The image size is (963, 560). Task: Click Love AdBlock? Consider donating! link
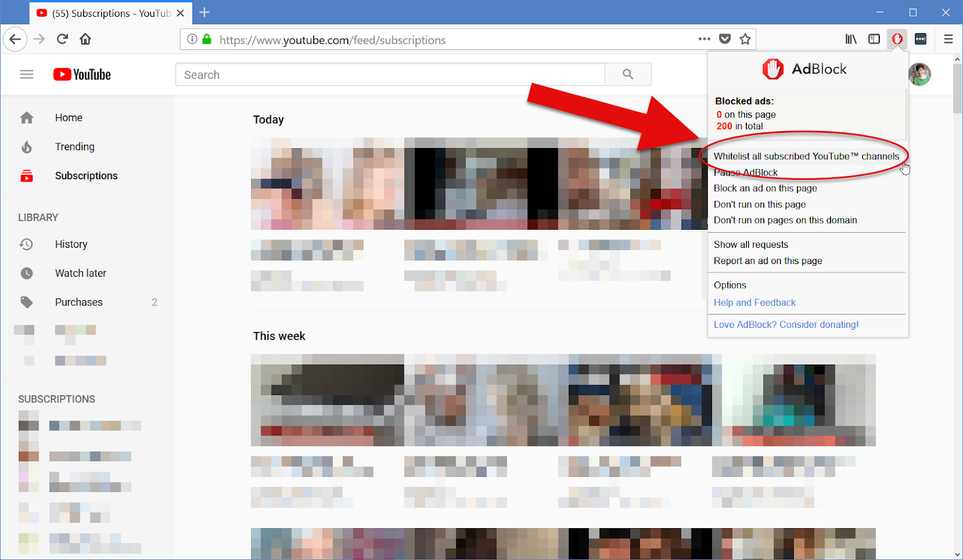786,325
